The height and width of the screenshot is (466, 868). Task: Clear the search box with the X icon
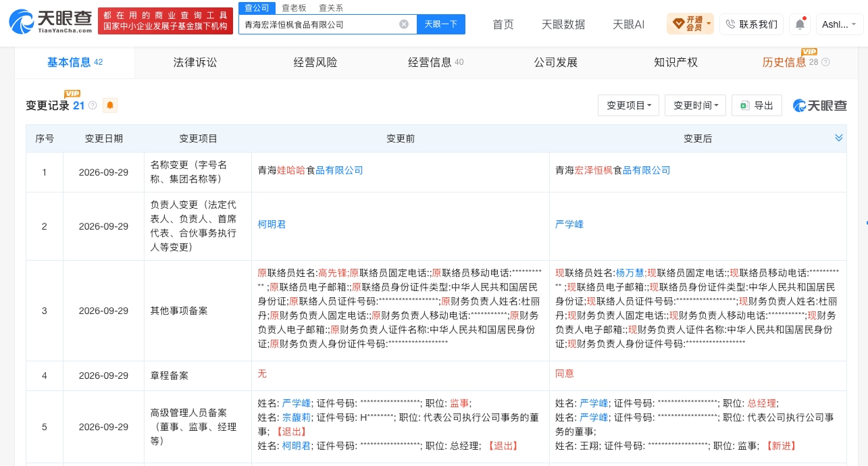click(x=404, y=24)
